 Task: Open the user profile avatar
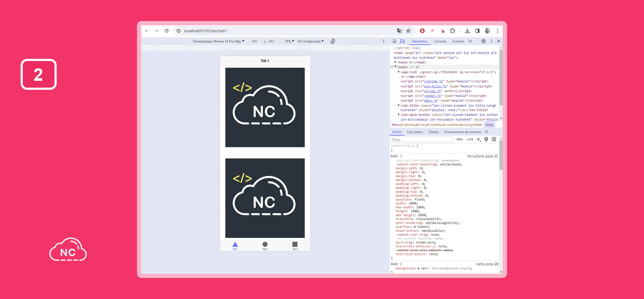(487, 31)
